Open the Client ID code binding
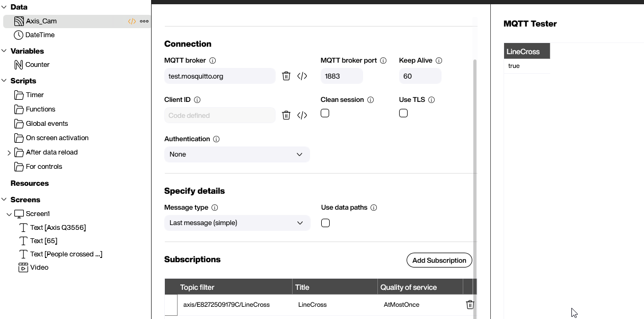644x319 pixels. 302,115
